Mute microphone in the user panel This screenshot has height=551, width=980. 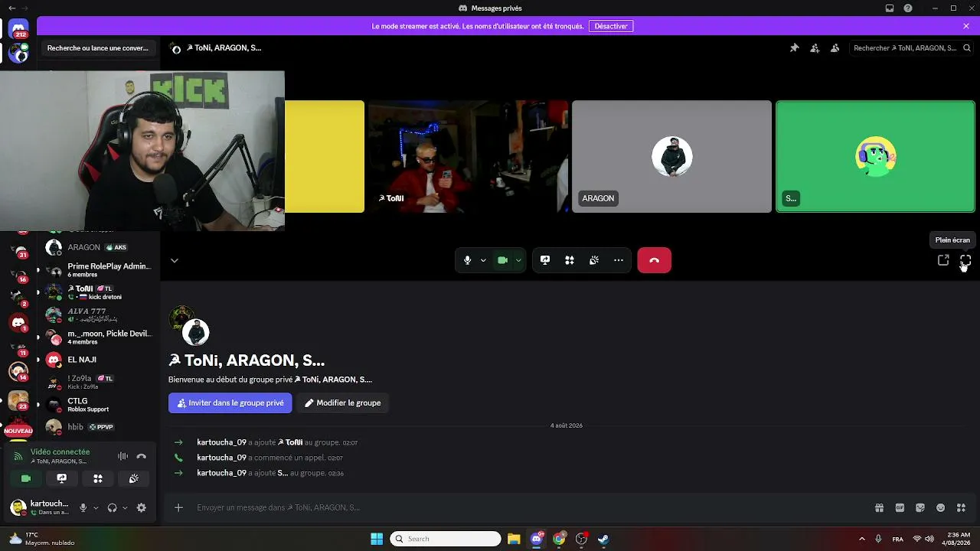[83, 507]
